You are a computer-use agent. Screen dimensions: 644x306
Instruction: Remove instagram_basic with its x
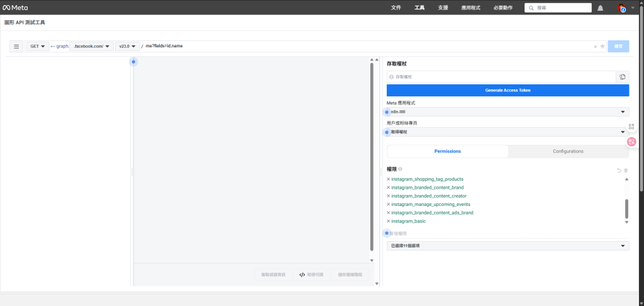[x=389, y=221]
